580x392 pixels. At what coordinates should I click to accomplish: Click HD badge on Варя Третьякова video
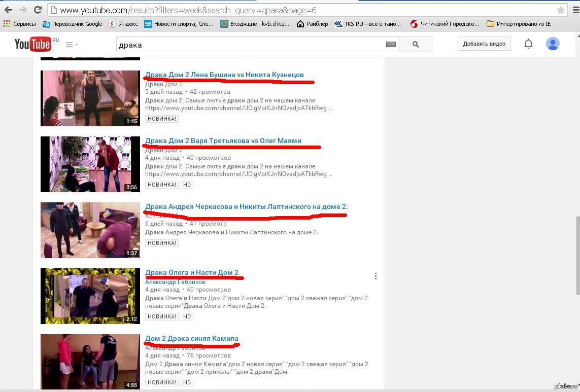[x=187, y=185]
